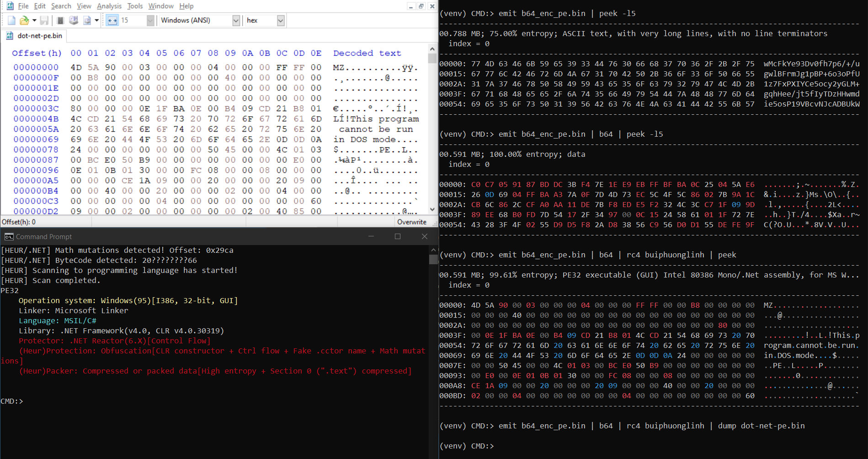Click the Command Prompt window icon
This screenshot has width=868, height=459.
(x=9, y=236)
